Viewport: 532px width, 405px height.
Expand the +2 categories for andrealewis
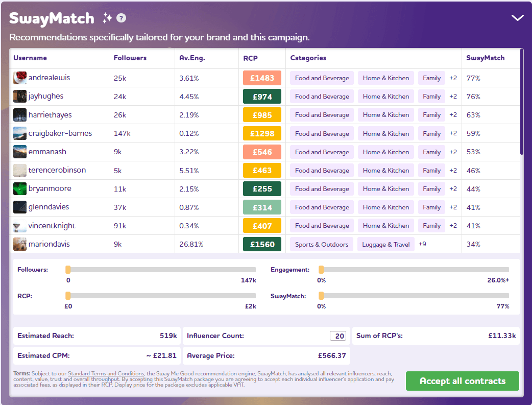click(x=453, y=78)
